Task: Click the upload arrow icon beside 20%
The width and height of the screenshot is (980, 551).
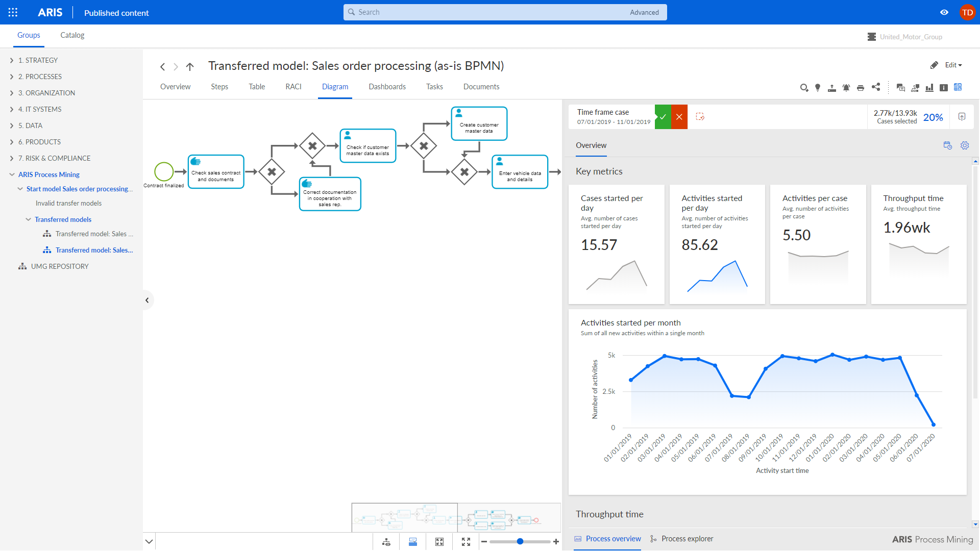Action: 962,117
